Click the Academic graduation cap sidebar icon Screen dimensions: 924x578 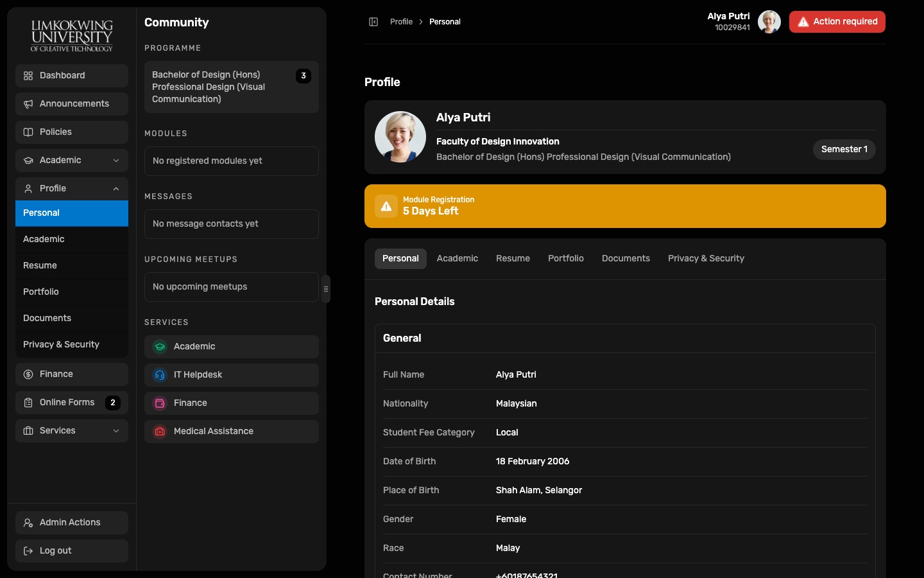pos(28,161)
